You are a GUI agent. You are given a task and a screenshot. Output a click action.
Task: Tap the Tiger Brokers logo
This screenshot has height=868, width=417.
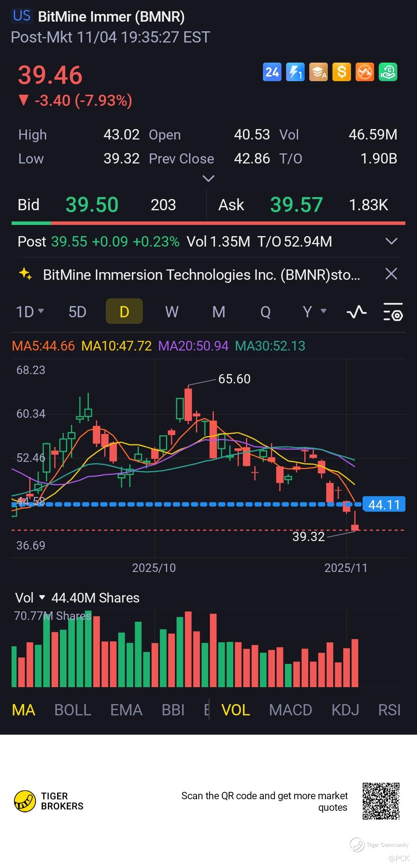click(x=49, y=801)
